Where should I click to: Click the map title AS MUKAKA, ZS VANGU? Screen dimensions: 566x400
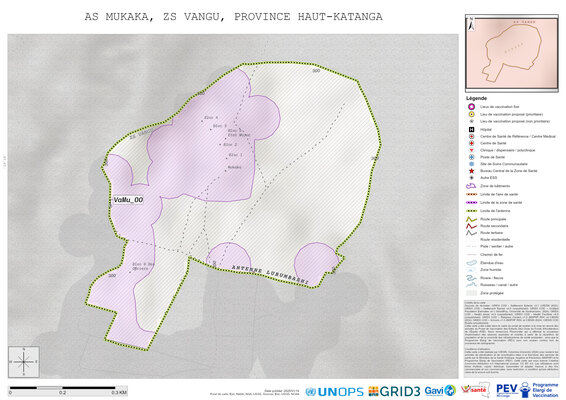233,17
